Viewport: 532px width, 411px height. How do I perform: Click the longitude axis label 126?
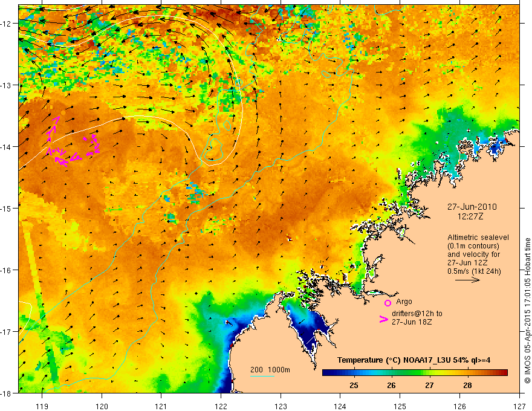459,406
